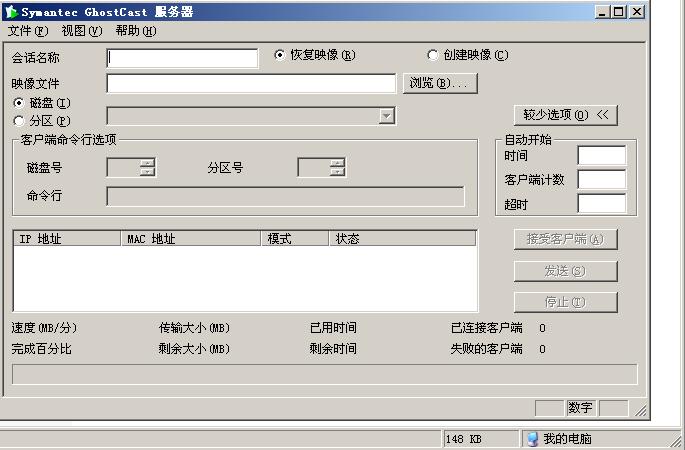Click the 148 KB status text
685x450 pixels.
point(464,439)
